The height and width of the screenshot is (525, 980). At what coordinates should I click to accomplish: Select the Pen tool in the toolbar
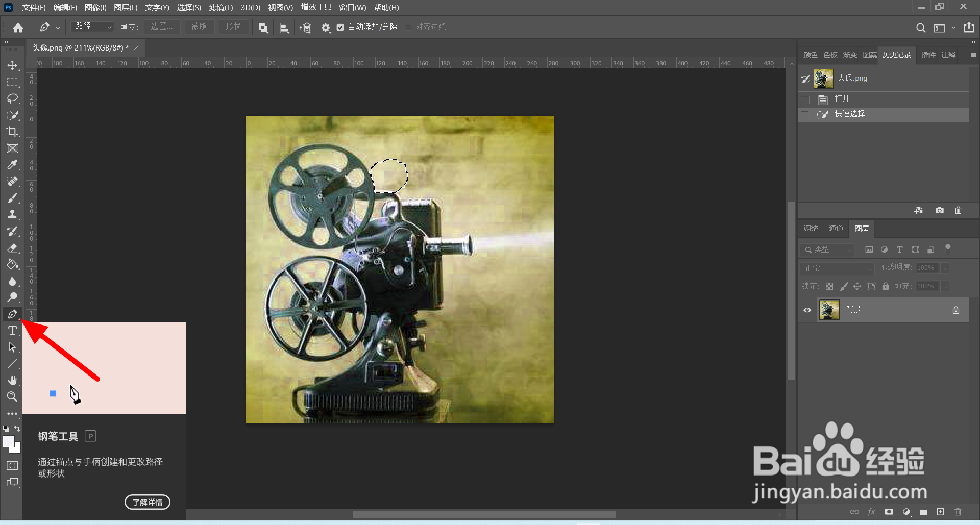(12, 314)
